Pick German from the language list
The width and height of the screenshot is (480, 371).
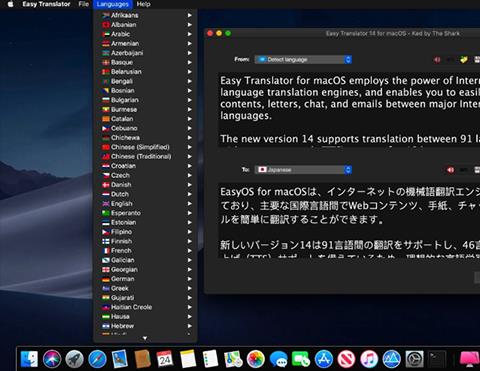(x=145, y=279)
